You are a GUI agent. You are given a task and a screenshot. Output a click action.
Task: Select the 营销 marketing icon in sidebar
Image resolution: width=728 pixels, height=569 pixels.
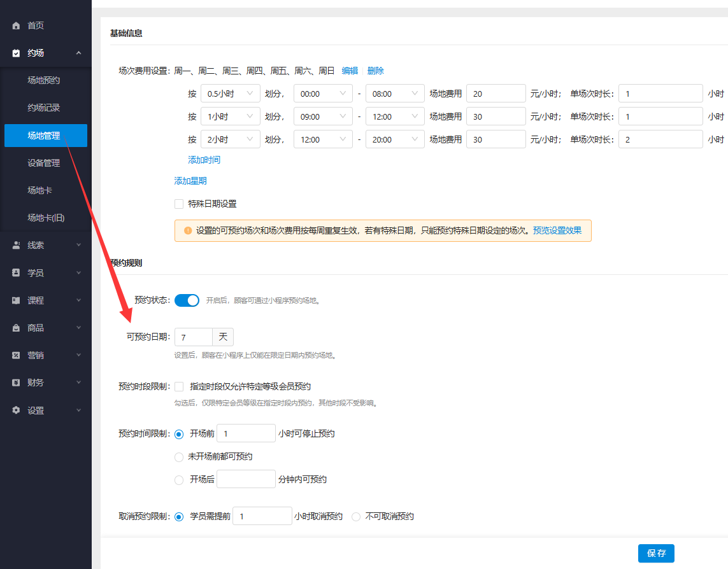pyautogui.click(x=16, y=355)
